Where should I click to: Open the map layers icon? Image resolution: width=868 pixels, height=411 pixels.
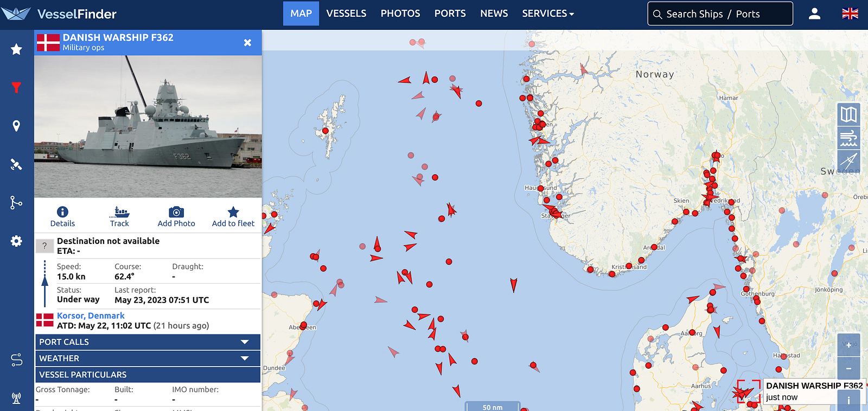[848, 114]
